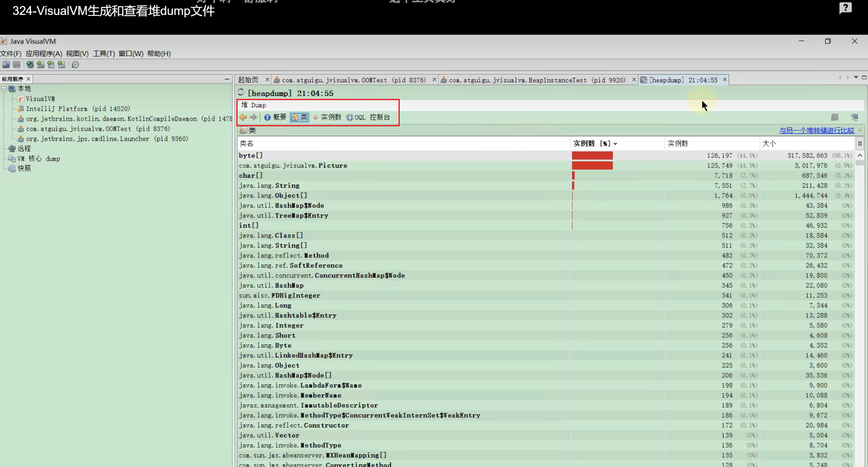Click the scroll tabs left arrow
The height and width of the screenshot is (467, 868).
click(840, 77)
